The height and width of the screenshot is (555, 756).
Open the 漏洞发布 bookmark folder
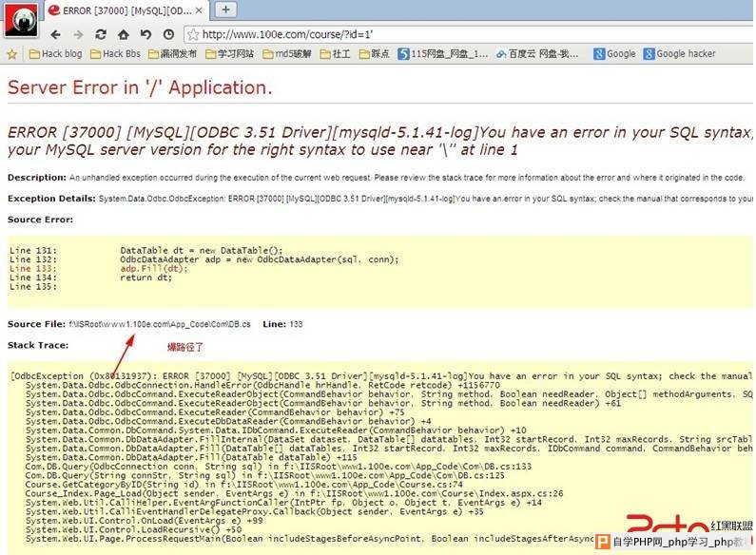point(173,54)
